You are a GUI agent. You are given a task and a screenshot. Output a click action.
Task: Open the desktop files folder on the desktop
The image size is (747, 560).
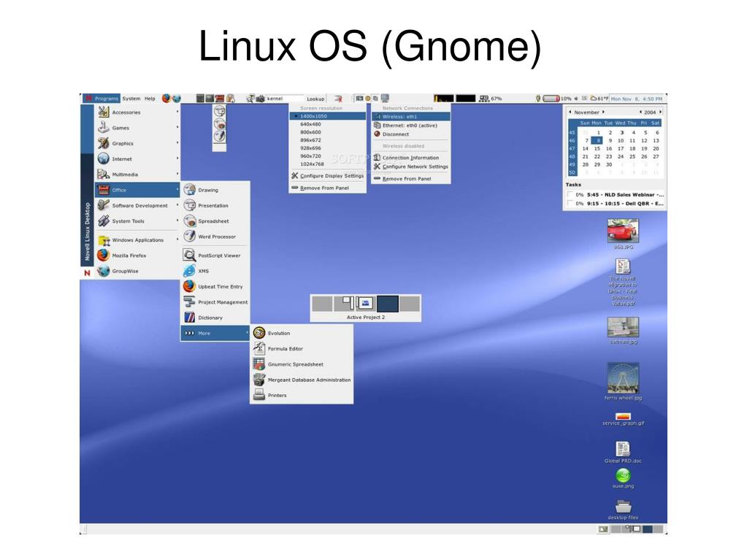click(x=623, y=509)
